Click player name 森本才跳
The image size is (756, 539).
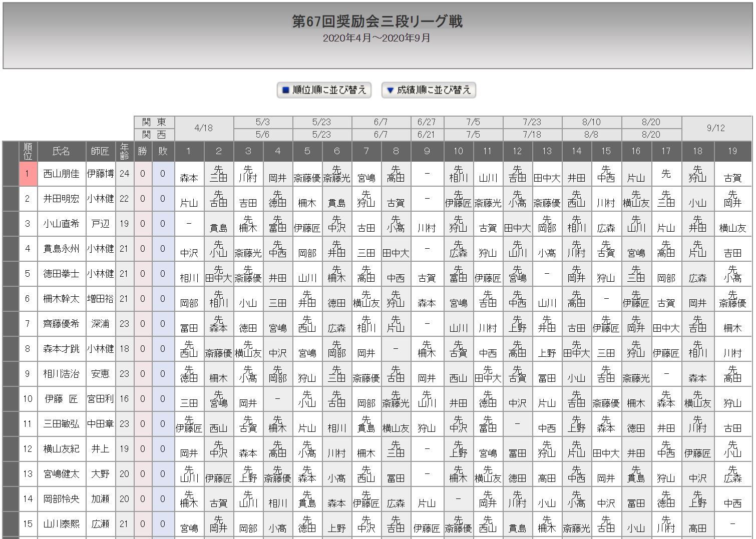(61, 349)
